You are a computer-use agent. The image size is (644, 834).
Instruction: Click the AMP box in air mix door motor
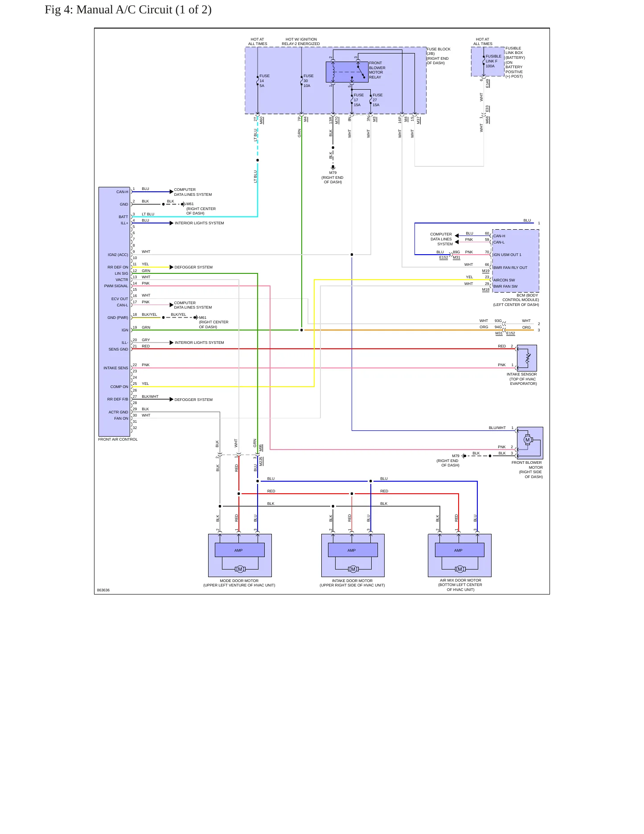(x=459, y=550)
